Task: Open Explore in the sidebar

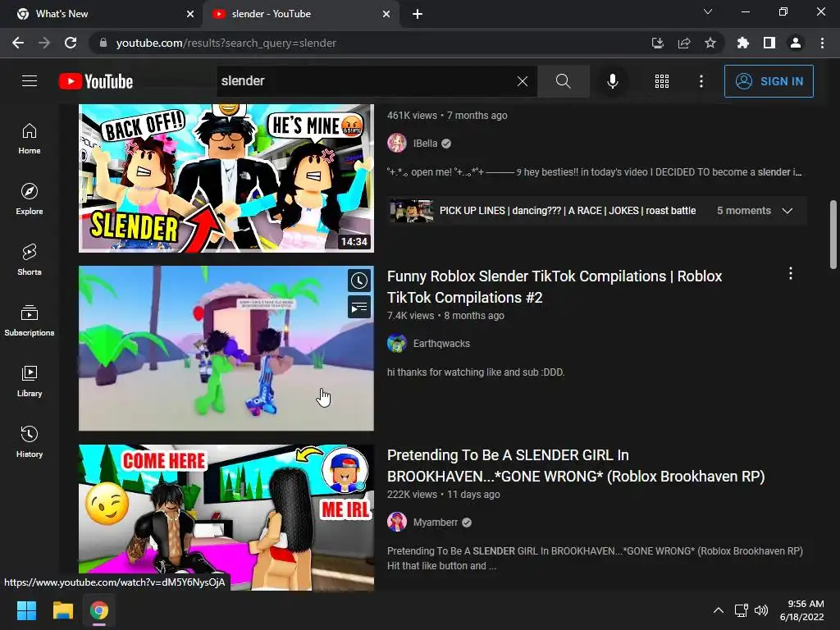Action: click(x=30, y=199)
